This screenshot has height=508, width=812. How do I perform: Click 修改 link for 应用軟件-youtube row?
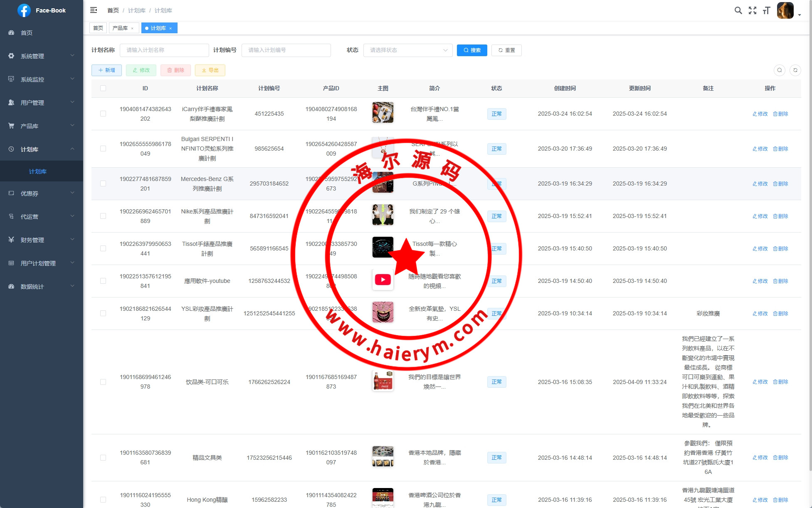(x=760, y=281)
